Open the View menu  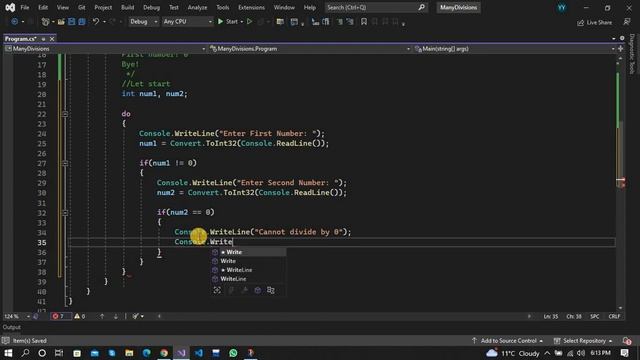[62, 7]
